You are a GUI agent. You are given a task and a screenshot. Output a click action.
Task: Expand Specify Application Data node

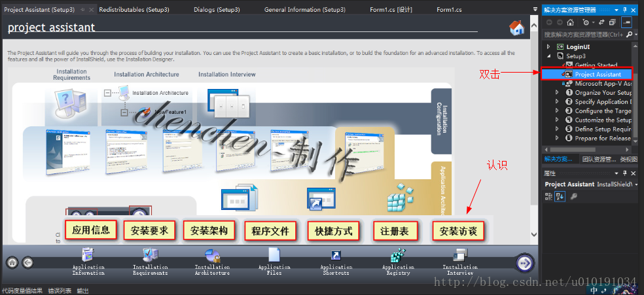click(x=557, y=102)
